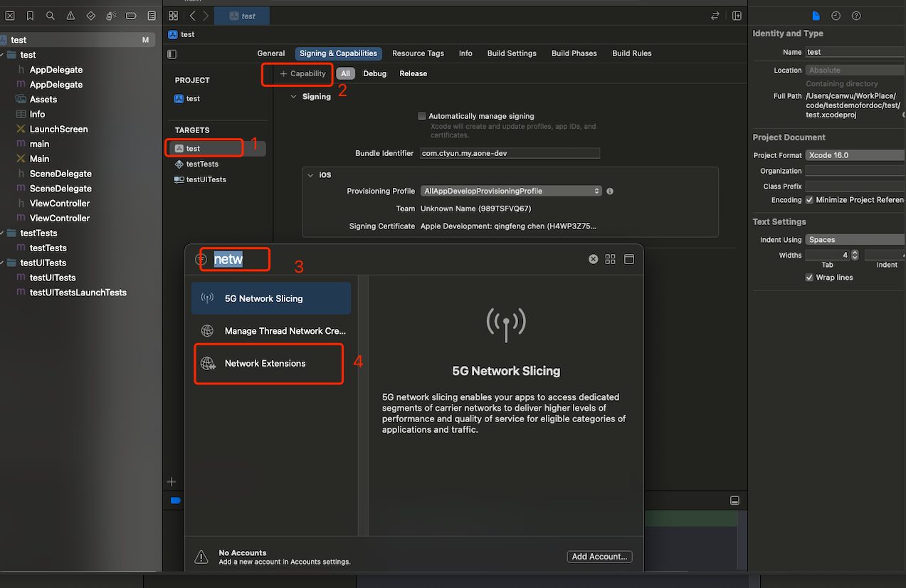The image size is (906, 588).
Task: Open the LaunchScreen file
Action: (x=58, y=129)
